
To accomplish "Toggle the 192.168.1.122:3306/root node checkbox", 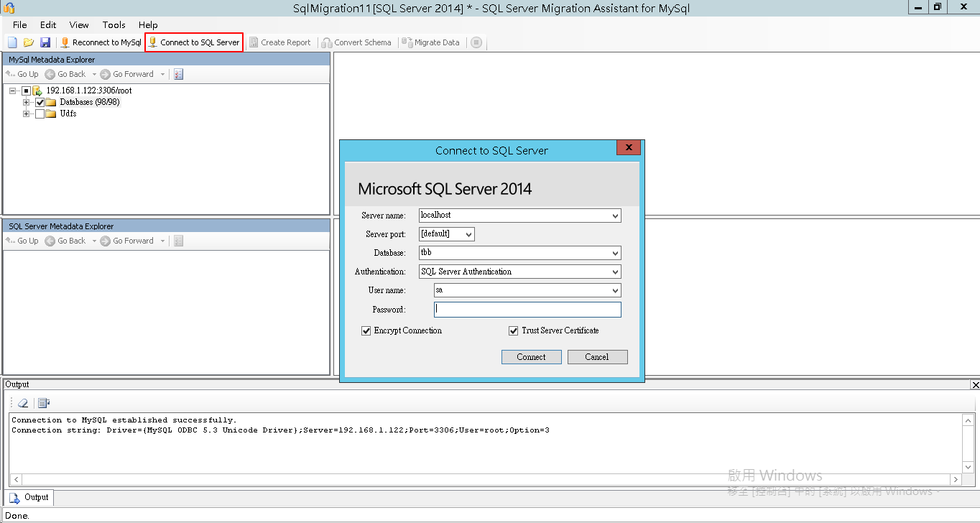I will click(x=26, y=91).
